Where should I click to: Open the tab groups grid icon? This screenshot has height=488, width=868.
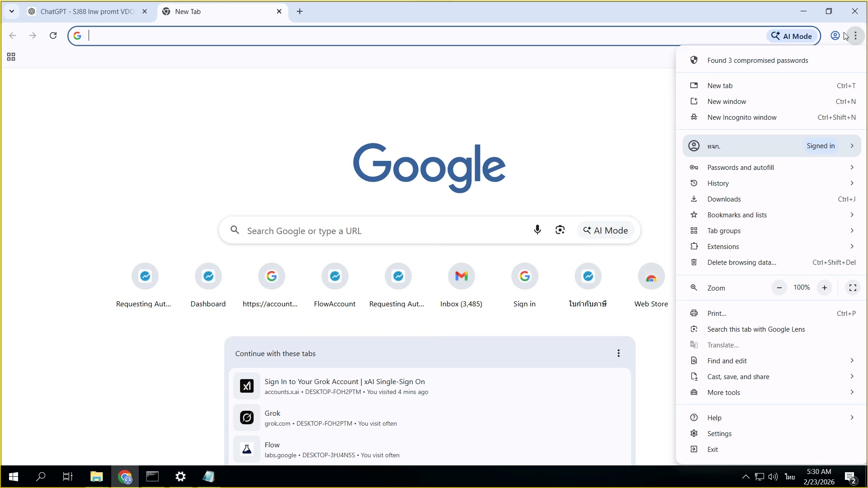tap(11, 57)
